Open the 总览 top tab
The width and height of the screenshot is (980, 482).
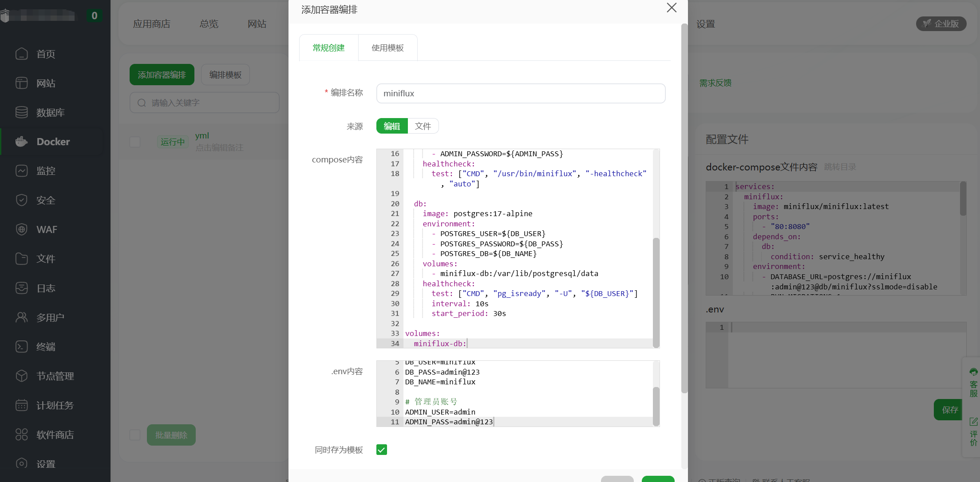pyautogui.click(x=209, y=24)
